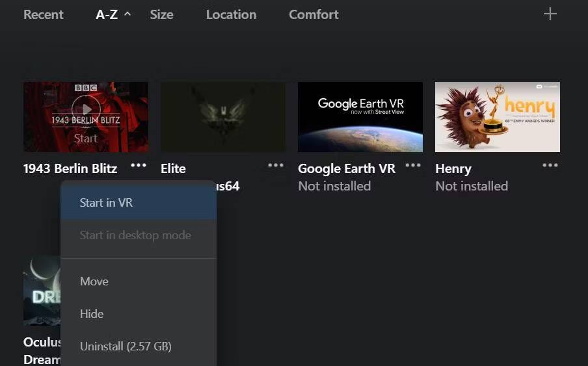Sort library by Recent
588x366 pixels.
coord(43,14)
